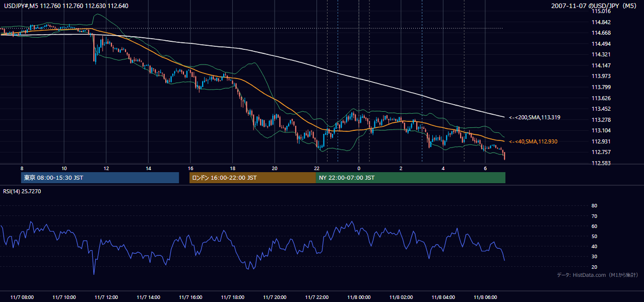
Task: Click the ロンドン 16:00-22:00 JST session bar
Action: [252, 178]
